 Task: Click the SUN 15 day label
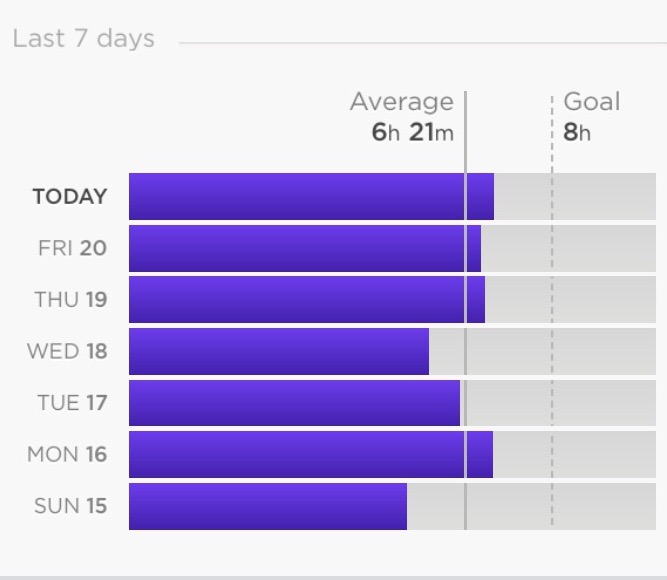click(x=70, y=506)
